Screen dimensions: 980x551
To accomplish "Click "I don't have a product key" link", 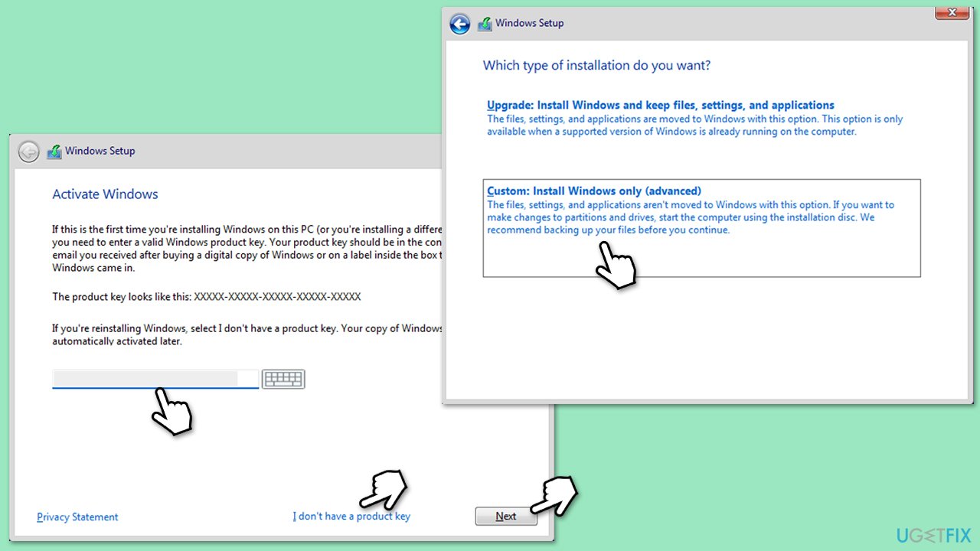I will [351, 517].
